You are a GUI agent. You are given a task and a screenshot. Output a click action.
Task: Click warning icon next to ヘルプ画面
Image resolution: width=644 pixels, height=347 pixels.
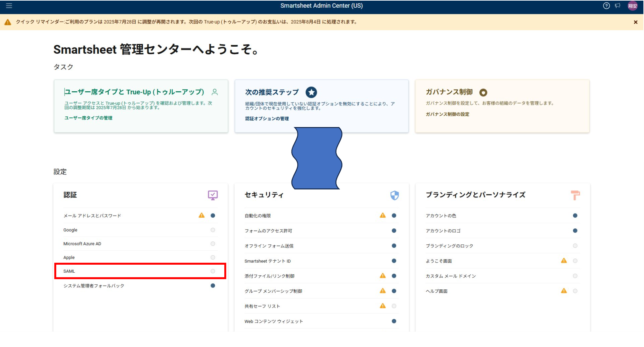564,291
